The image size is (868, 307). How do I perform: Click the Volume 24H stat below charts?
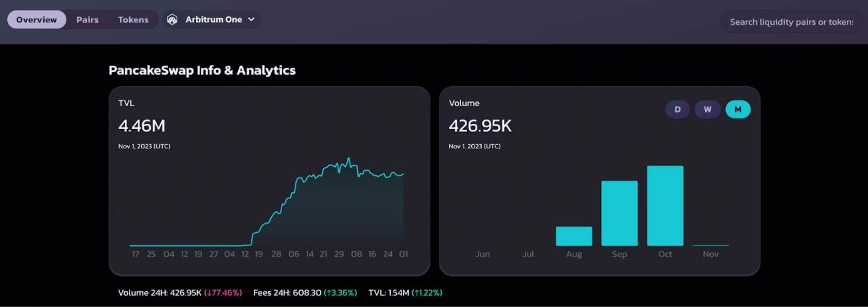(180, 293)
